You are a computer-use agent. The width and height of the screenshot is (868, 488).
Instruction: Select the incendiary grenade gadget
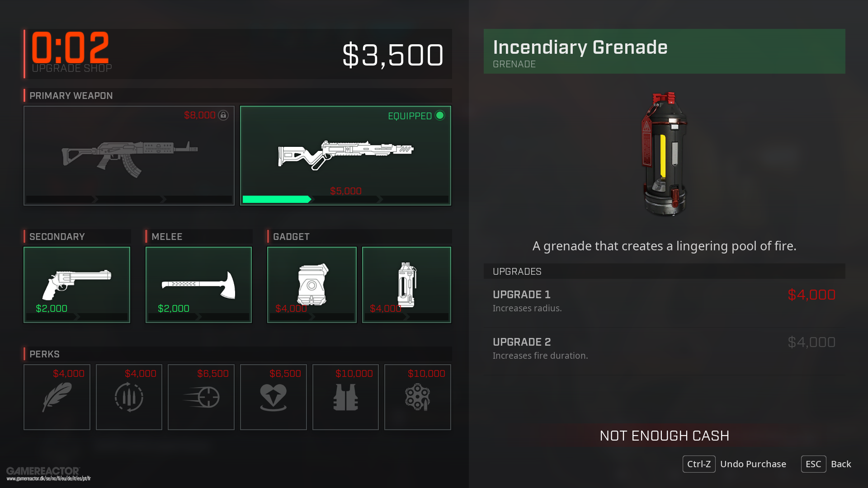(406, 285)
